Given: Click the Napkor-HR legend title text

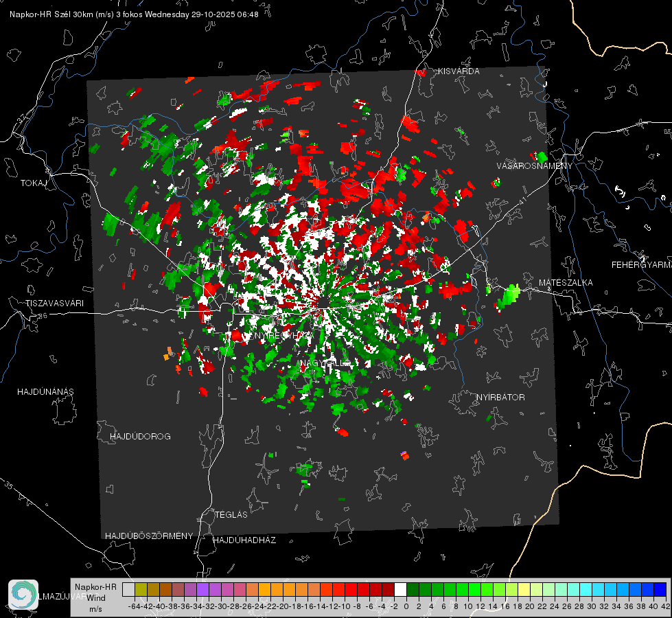Looking at the screenshot, I should click(x=95, y=586).
